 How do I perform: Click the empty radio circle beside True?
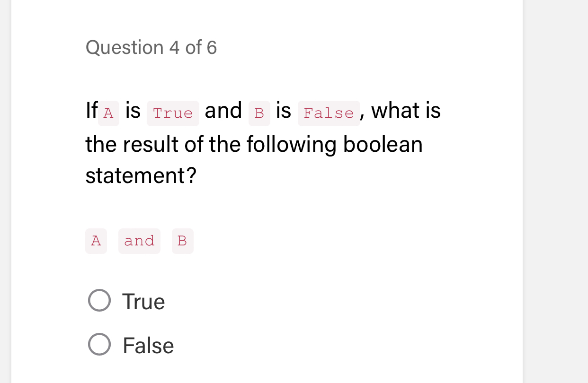[98, 301]
